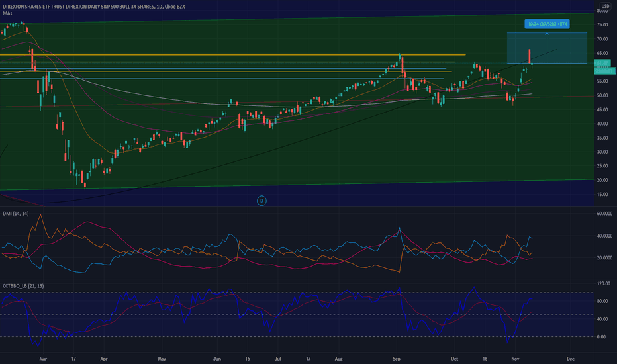Click the Nov label on time axis
617x364 pixels.
coord(515,359)
